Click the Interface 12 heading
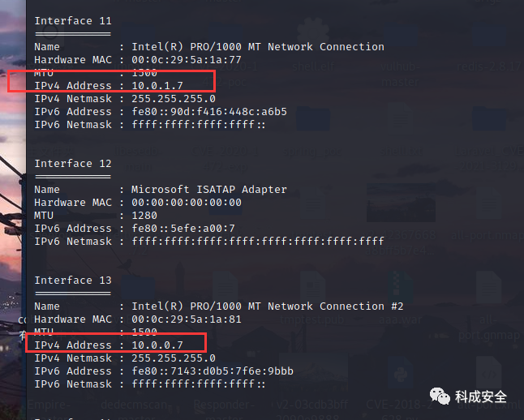The height and width of the screenshot is (420, 524). [73, 164]
